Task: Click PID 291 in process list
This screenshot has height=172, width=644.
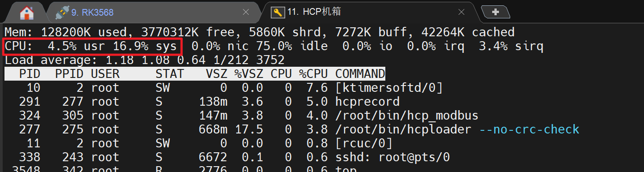Action: [x=30, y=102]
